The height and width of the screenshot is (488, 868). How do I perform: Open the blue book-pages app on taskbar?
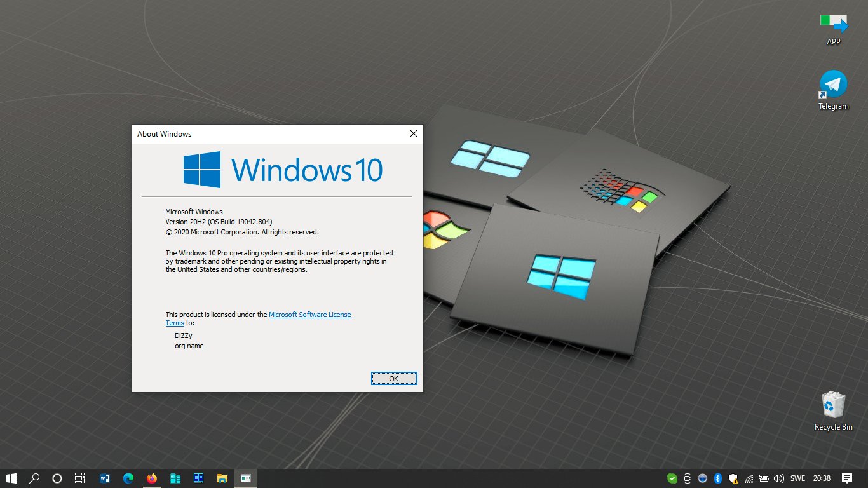pos(198,478)
